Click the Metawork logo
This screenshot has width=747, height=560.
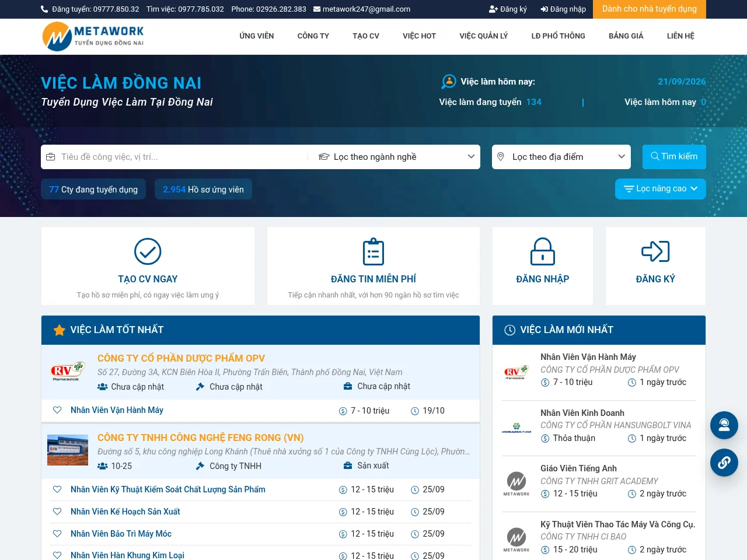[x=93, y=36]
